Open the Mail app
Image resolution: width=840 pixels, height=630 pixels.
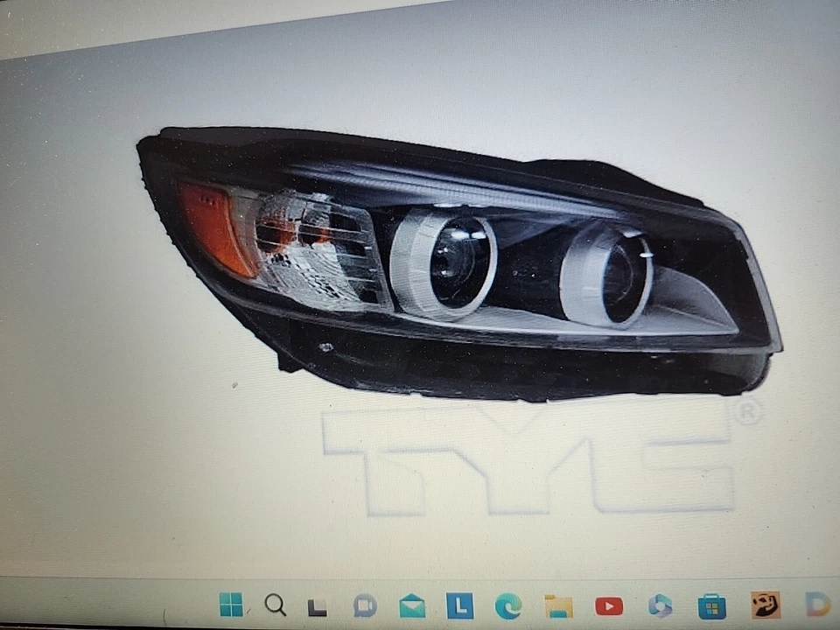pos(410,604)
